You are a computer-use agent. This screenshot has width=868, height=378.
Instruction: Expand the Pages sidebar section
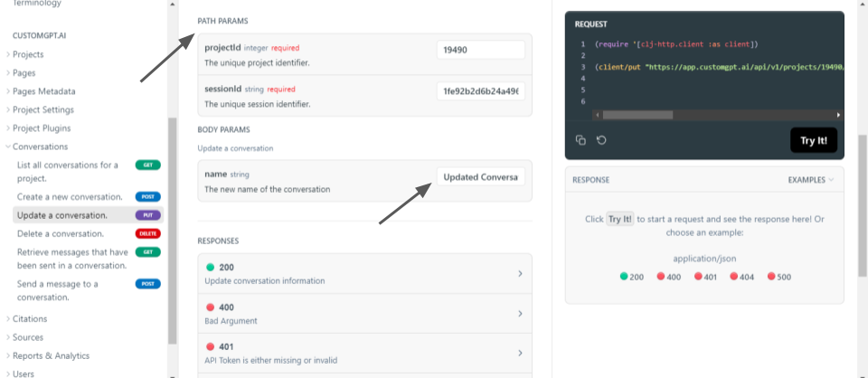tap(24, 72)
